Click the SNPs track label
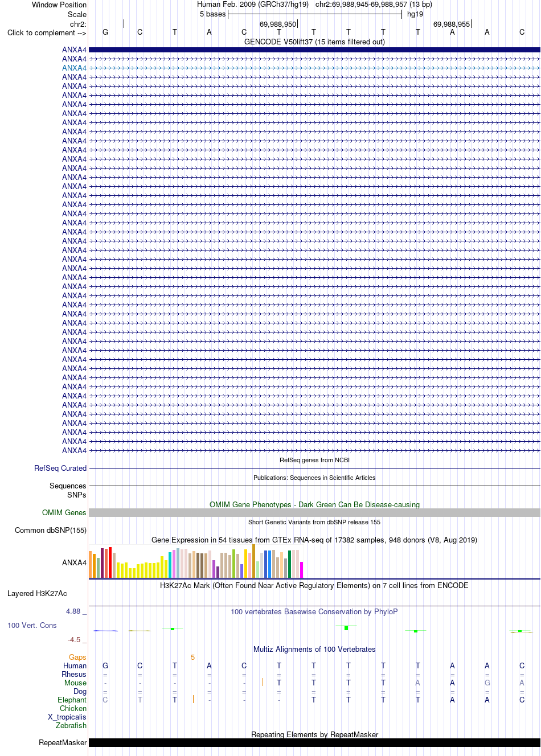 (x=77, y=495)
